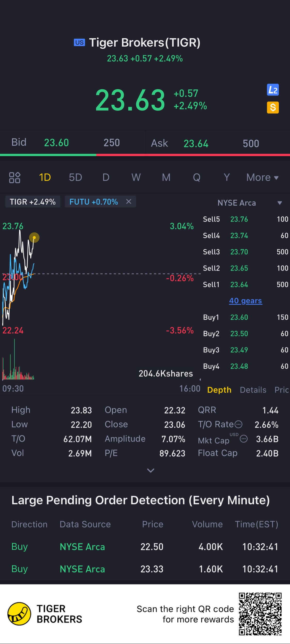This screenshot has width=290, height=644.
Task: Select the 1D timeframe
Action: [45, 177]
